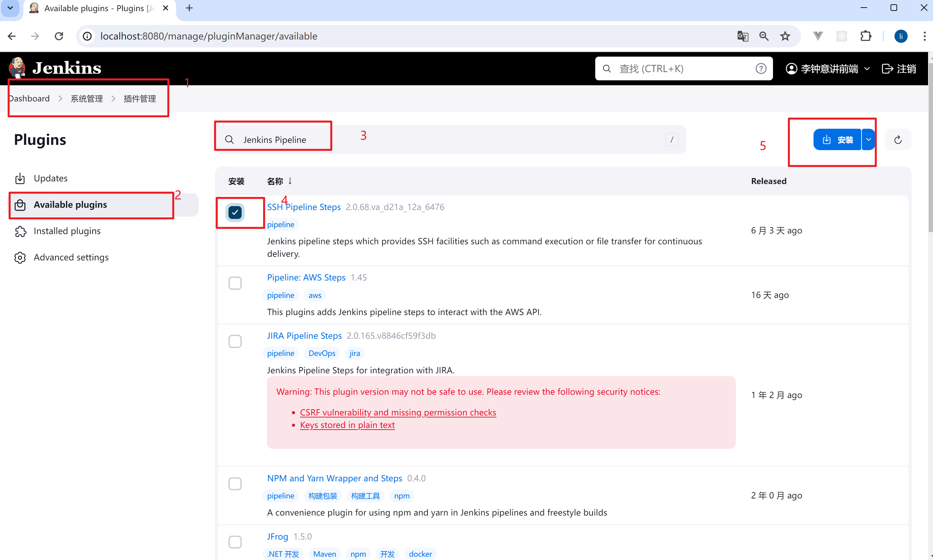This screenshot has height=560, width=933.
Task: Check NPM and Yarn Wrapper checkbox
Action: point(235,484)
